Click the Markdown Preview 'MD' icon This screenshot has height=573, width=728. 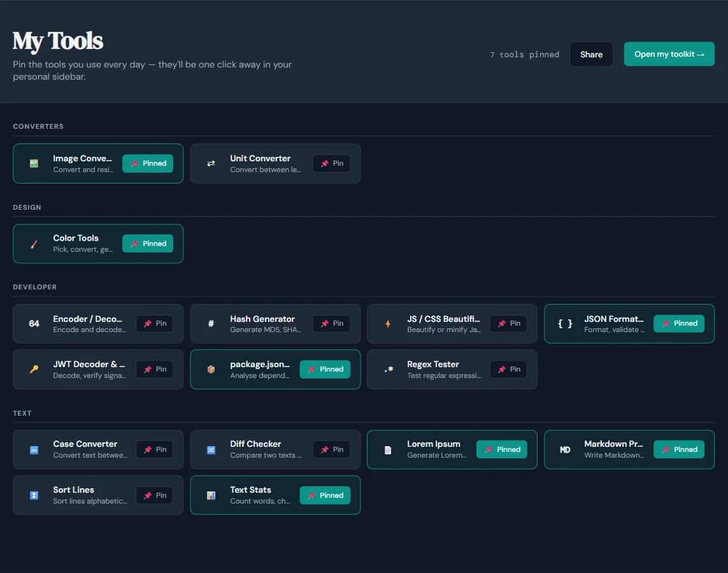[x=564, y=449]
